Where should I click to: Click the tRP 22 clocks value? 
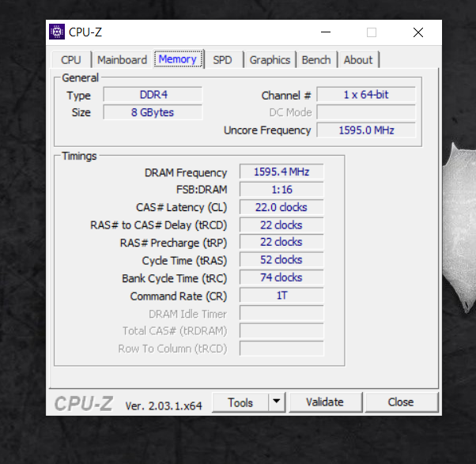click(x=281, y=242)
